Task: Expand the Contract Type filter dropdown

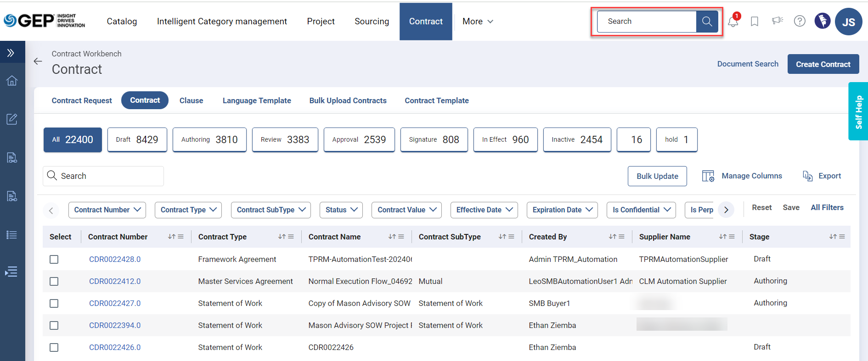Action: (188, 210)
